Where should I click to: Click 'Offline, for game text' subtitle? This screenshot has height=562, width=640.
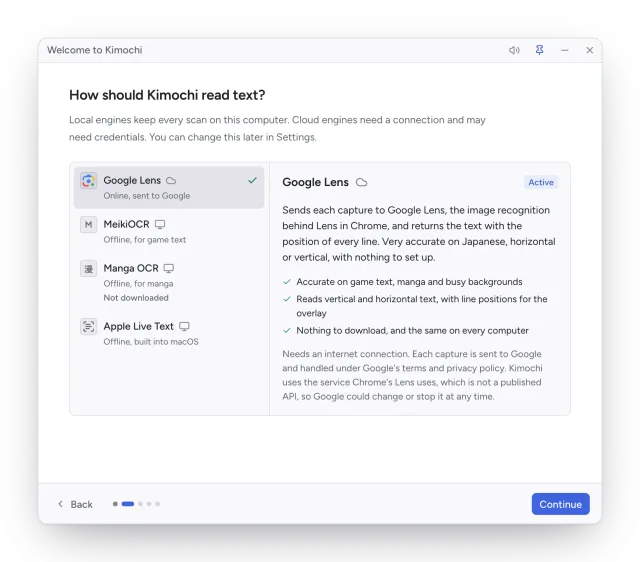click(144, 240)
